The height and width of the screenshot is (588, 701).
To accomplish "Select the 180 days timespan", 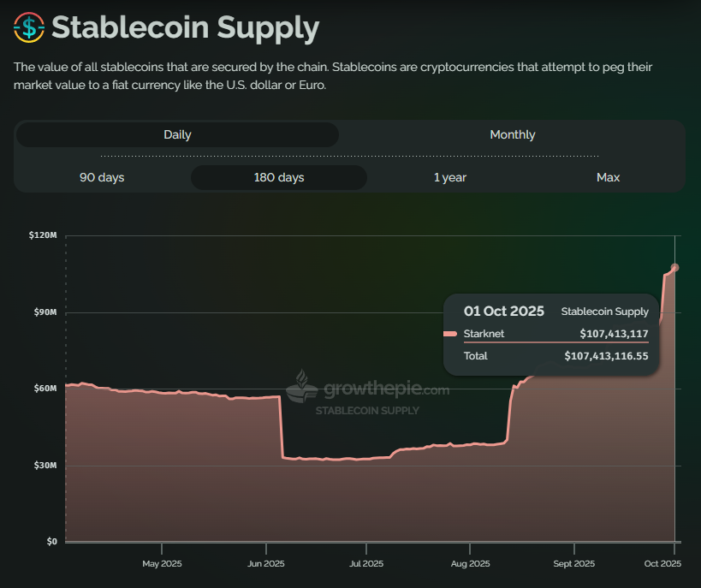I will 278,177.
